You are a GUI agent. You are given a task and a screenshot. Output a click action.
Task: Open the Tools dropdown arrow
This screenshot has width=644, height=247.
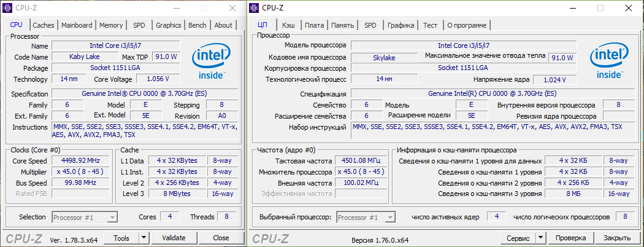click(x=144, y=238)
